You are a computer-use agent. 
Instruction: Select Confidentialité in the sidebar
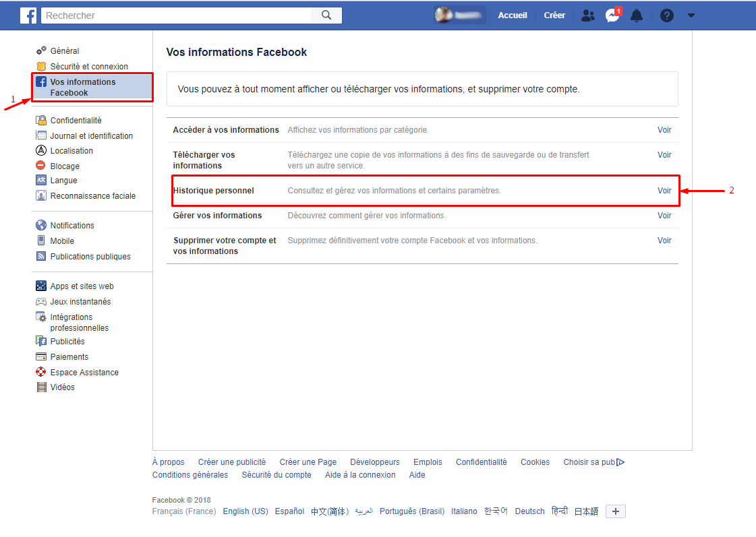[x=76, y=121]
